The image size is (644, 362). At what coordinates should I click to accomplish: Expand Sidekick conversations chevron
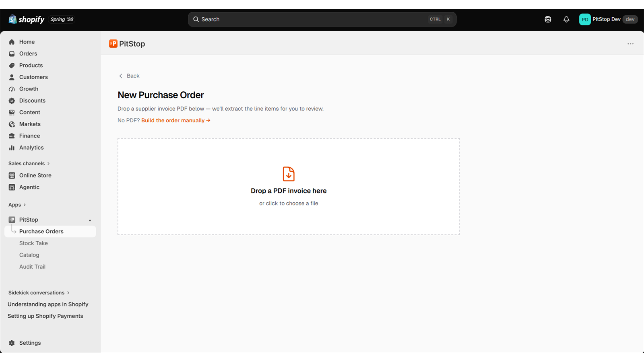[68, 293]
